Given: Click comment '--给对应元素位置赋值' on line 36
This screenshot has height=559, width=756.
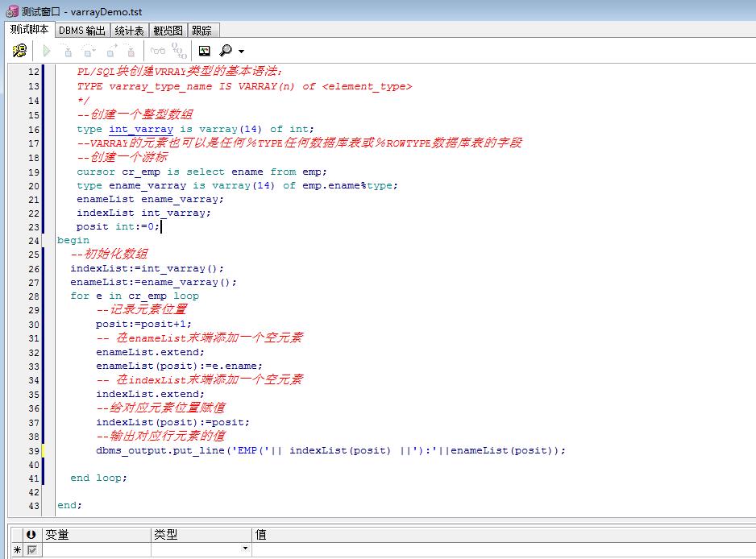Looking at the screenshot, I should [x=160, y=408].
